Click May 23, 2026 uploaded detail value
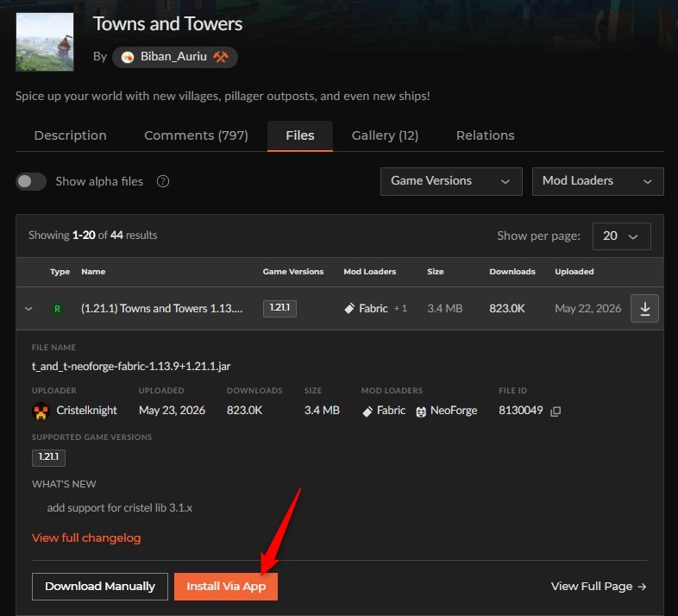 point(173,411)
